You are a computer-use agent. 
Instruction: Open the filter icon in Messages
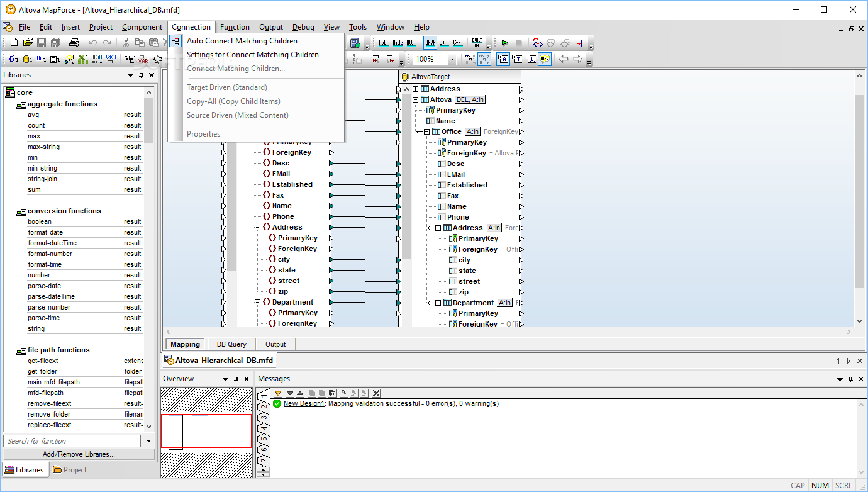click(x=278, y=393)
